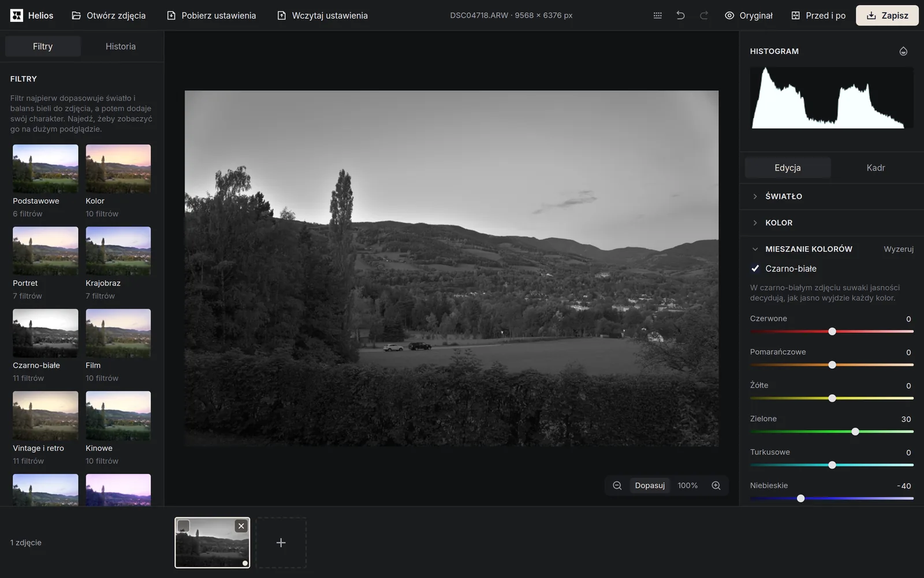Click the Helios logo icon
Screen dimensions: 924x578
point(17,16)
